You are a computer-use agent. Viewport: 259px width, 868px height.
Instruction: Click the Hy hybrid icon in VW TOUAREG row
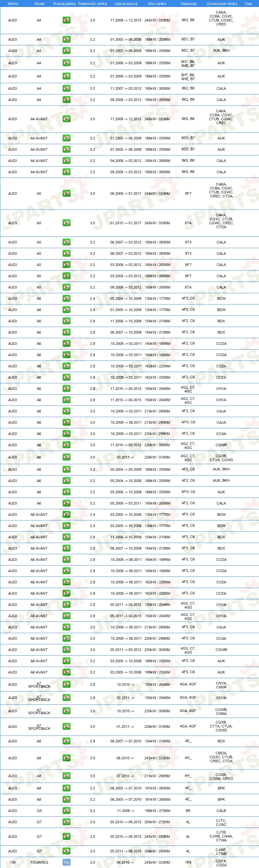pyautogui.click(x=66, y=862)
